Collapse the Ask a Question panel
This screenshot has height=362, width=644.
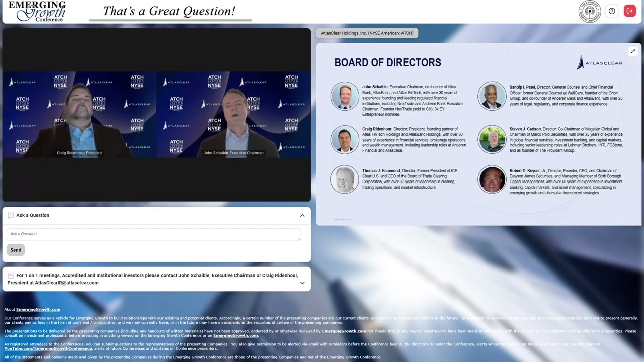[x=302, y=215]
